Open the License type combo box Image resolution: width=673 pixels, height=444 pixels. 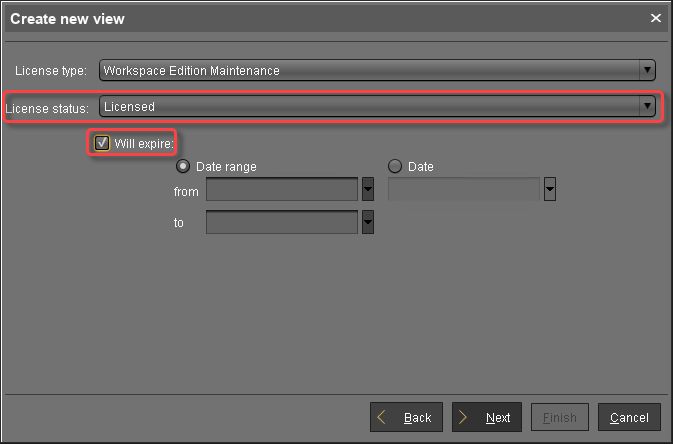tap(370, 70)
